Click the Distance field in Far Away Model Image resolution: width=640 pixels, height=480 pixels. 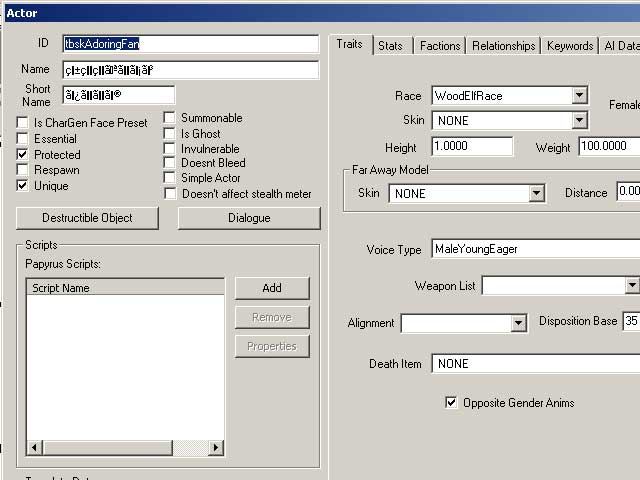[629, 191]
